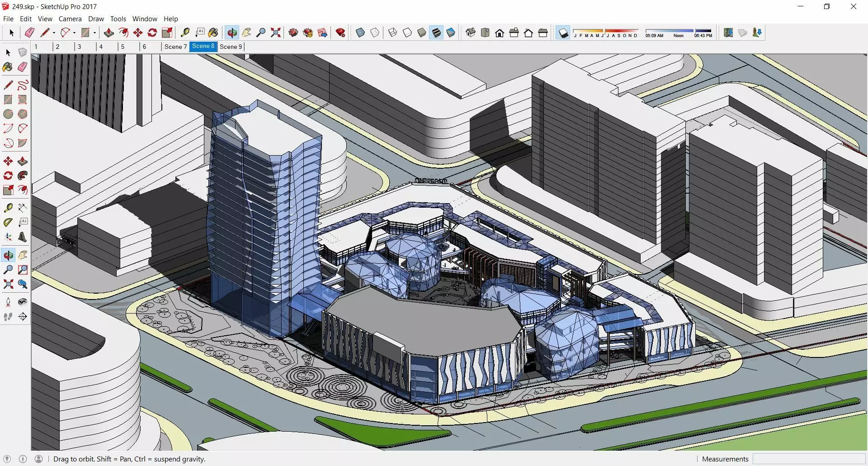Select the Rotate tool in top toolbar
Image resolution: width=868 pixels, height=466 pixels.
pyautogui.click(x=152, y=33)
